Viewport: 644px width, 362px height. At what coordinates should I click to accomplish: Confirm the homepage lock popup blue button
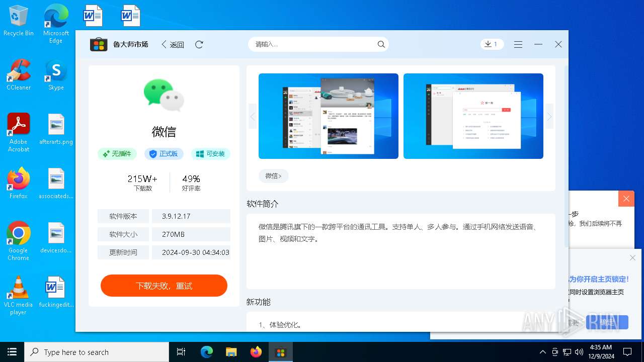click(x=607, y=322)
